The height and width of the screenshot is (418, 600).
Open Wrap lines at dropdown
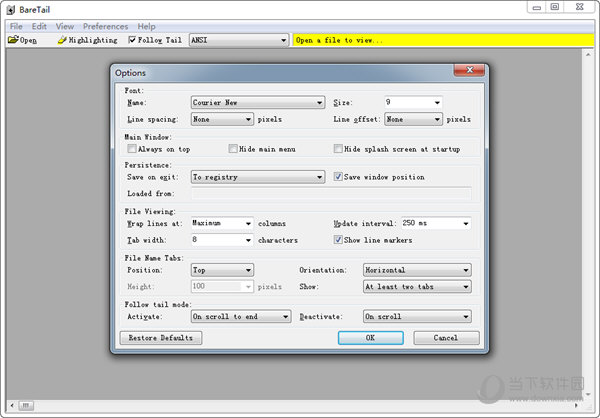pos(222,223)
